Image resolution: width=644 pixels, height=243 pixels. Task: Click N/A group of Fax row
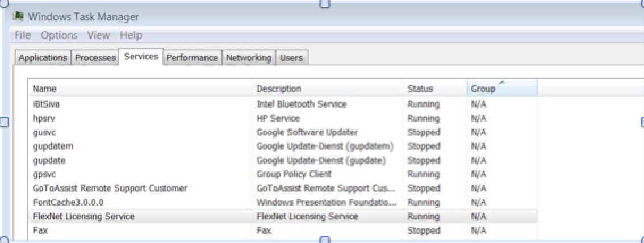(479, 231)
